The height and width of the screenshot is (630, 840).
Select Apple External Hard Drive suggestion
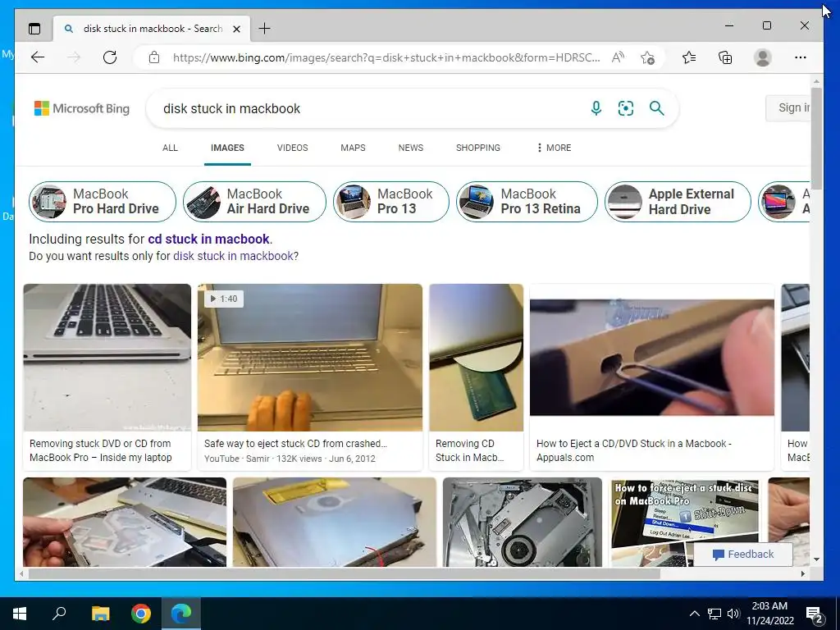coord(678,202)
